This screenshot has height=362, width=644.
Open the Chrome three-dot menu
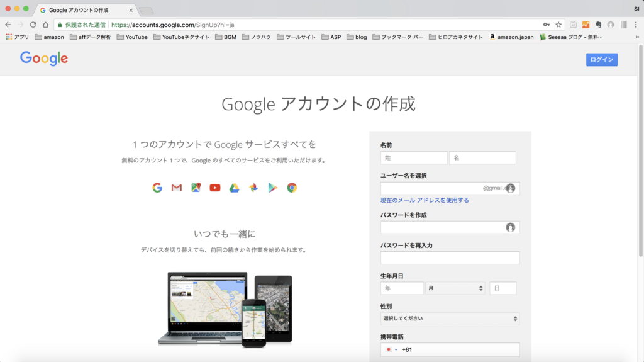click(636, 25)
